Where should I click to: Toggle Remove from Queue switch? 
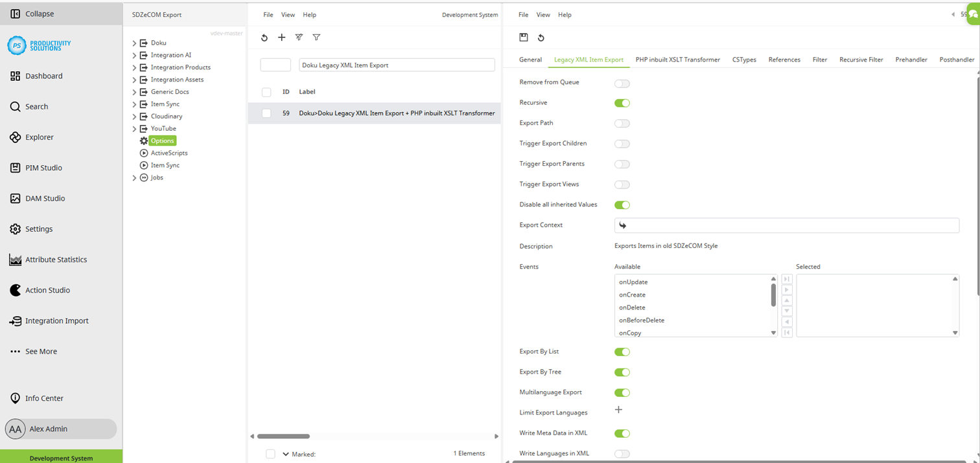pos(622,83)
